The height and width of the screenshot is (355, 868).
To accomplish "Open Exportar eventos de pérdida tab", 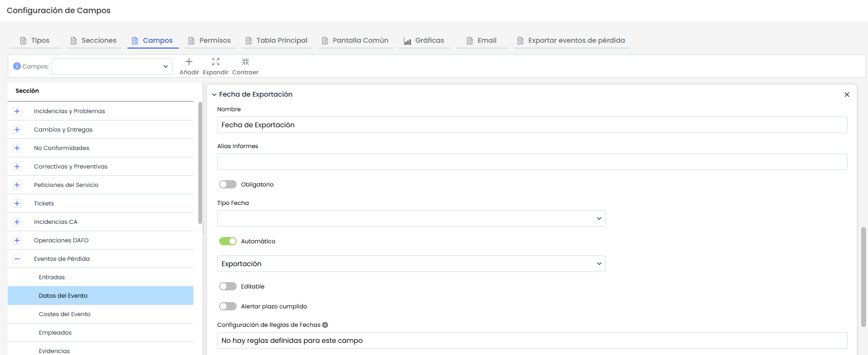I will (571, 41).
